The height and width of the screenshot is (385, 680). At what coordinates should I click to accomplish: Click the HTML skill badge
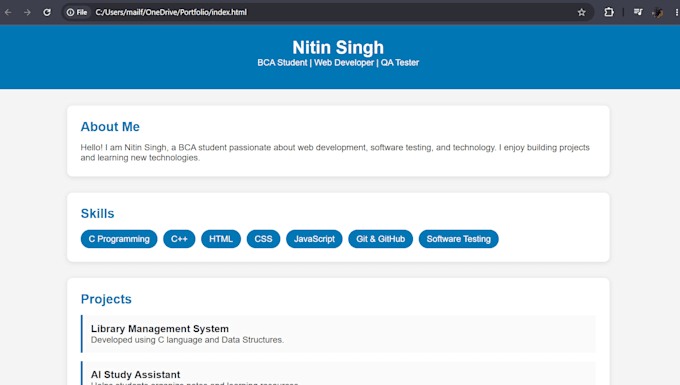pyautogui.click(x=221, y=239)
